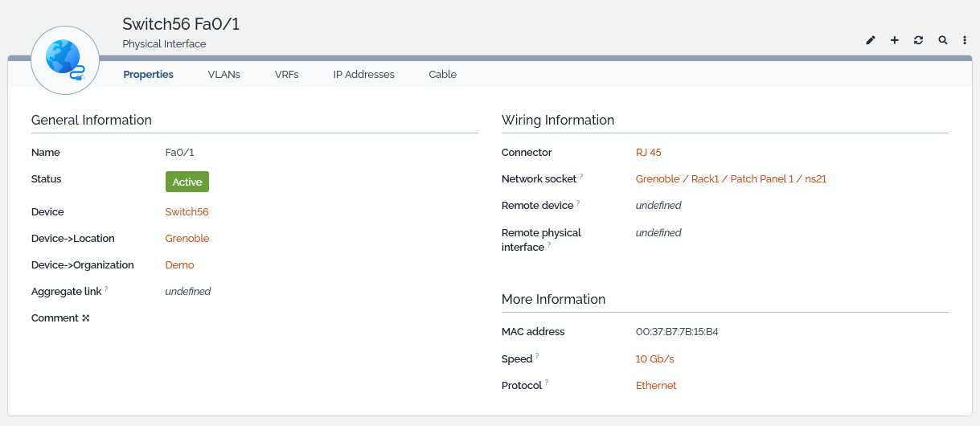Open the Switch56 device link
The height and width of the screenshot is (426, 980).
[x=187, y=212]
